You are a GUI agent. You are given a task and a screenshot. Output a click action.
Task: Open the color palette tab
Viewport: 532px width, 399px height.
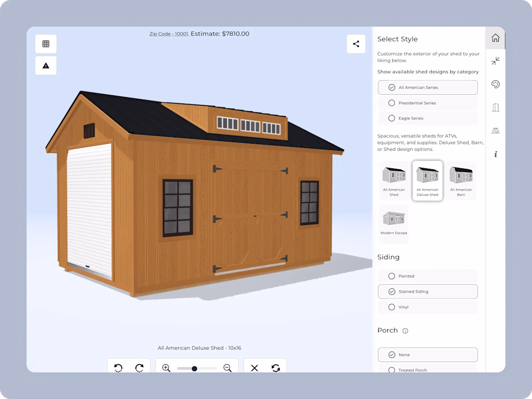[x=495, y=84]
